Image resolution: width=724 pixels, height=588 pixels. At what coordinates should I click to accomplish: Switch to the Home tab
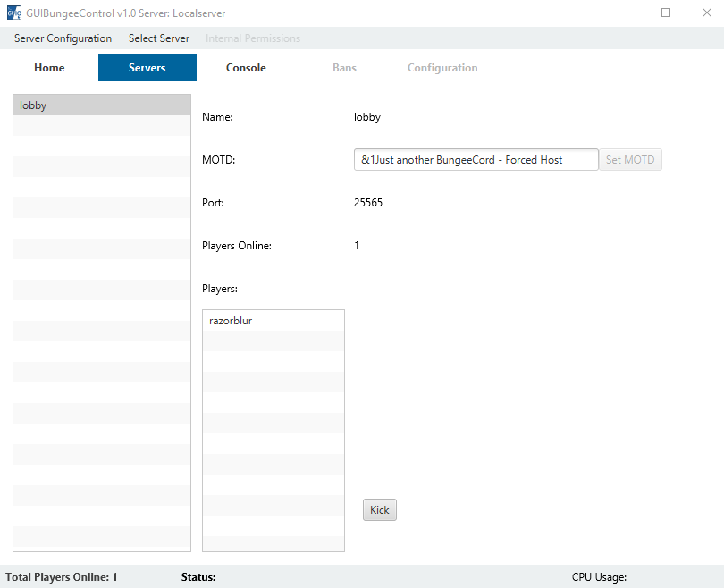pos(49,68)
